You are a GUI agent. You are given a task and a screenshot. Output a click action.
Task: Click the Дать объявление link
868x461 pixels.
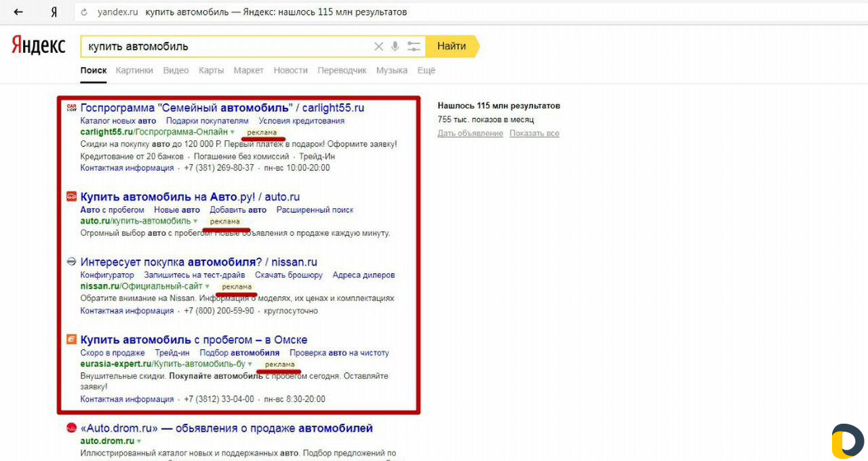coord(471,134)
